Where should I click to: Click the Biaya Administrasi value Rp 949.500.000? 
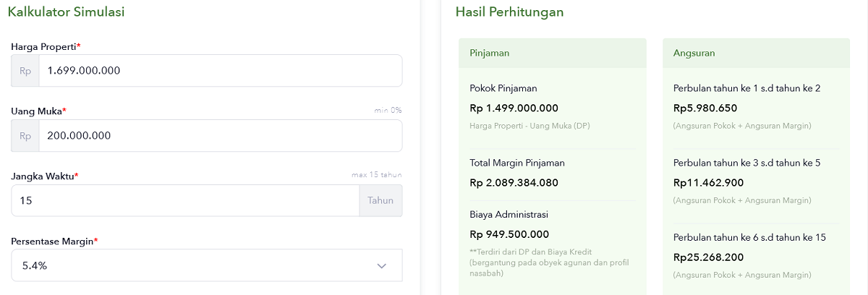coord(509,234)
